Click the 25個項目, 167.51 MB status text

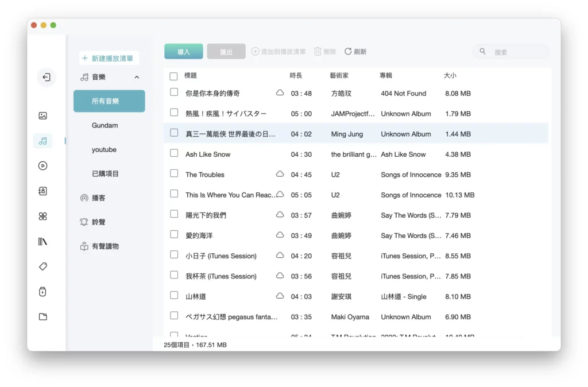[195, 345]
